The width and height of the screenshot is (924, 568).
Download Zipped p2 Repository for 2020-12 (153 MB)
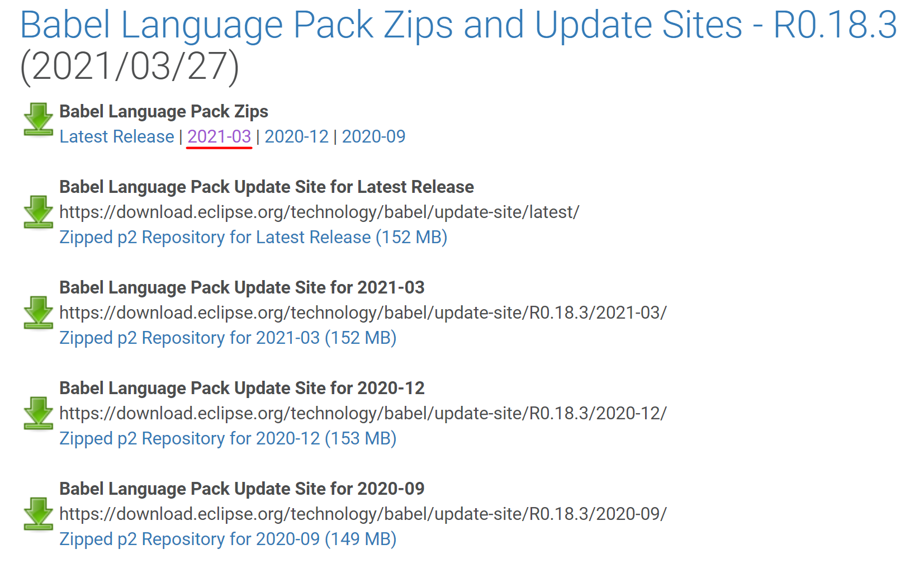point(228,438)
